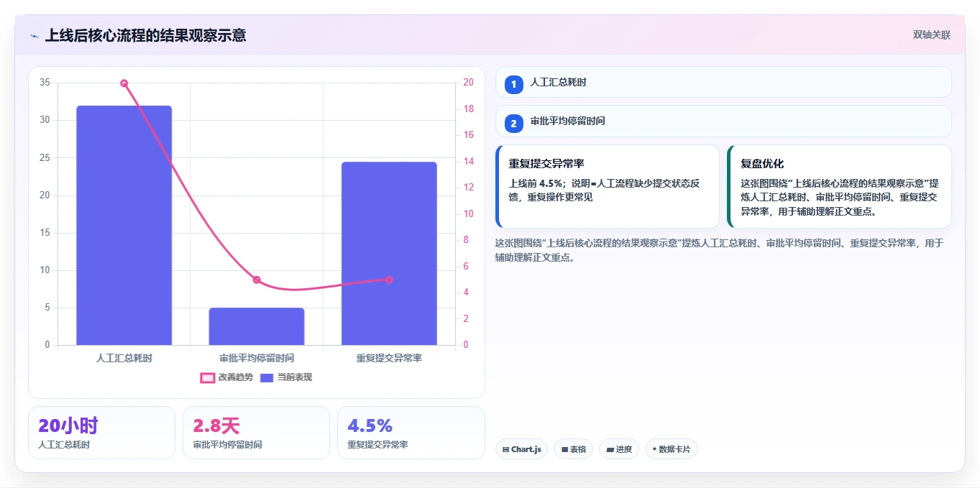Viewport: 980px width, 488px height.
Task: Click the 上线前 4.5% description text
Action: (x=604, y=190)
